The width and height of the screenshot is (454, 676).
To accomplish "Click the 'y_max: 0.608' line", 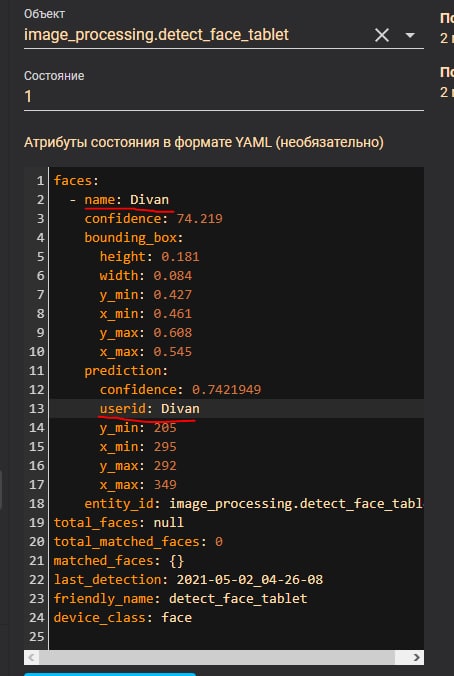I will click(x=146, y=332).
